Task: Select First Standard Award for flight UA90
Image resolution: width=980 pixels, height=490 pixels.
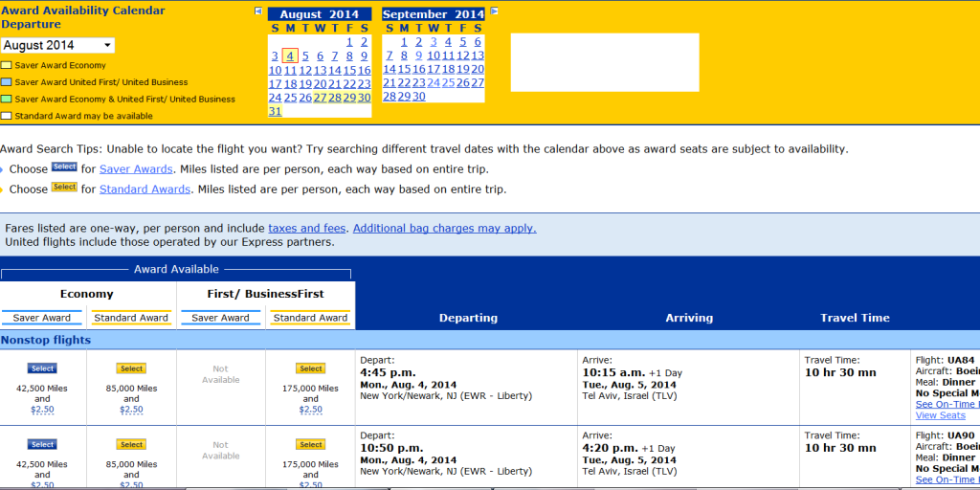Action: click(x=311, y=445)
